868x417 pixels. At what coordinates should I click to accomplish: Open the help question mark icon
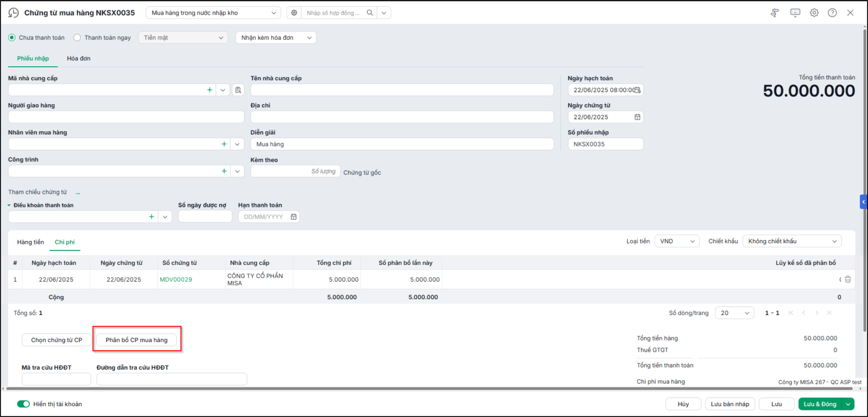832,12
